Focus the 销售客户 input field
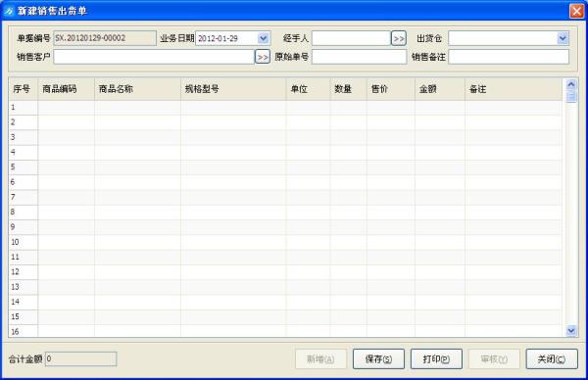 pyautogui.click(x=154, y=57)
